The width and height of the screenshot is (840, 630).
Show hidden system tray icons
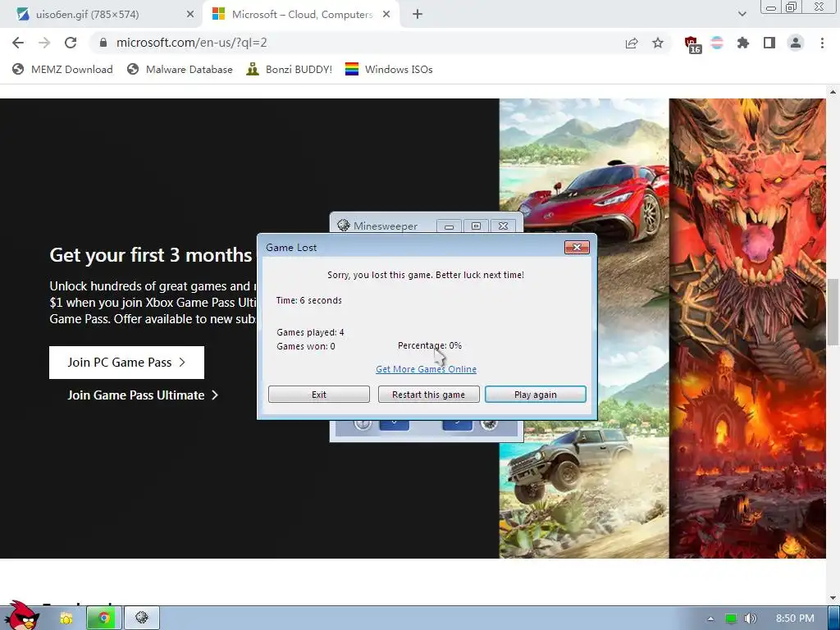pyautogui.click(x=710, y=619)
